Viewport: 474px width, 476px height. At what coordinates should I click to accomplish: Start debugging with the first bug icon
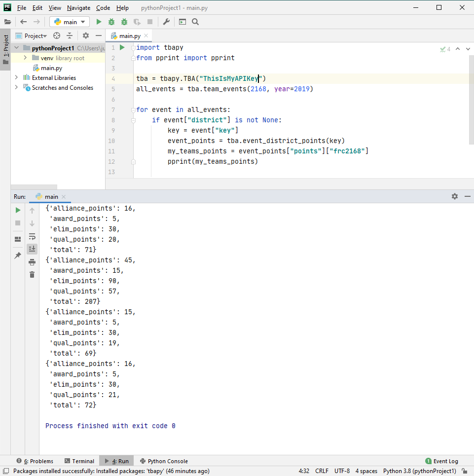[111, 22]
